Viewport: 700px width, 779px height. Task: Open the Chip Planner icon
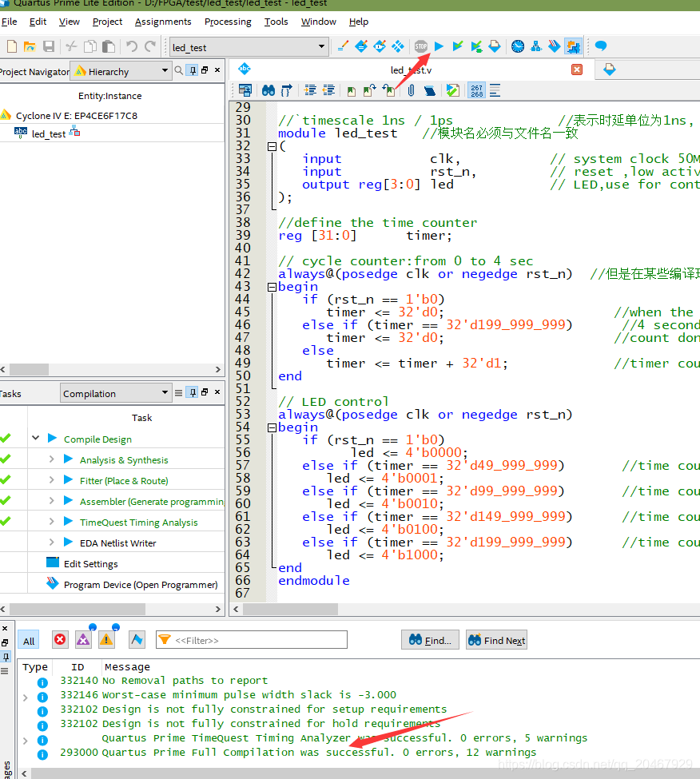(x=398, y=46)
